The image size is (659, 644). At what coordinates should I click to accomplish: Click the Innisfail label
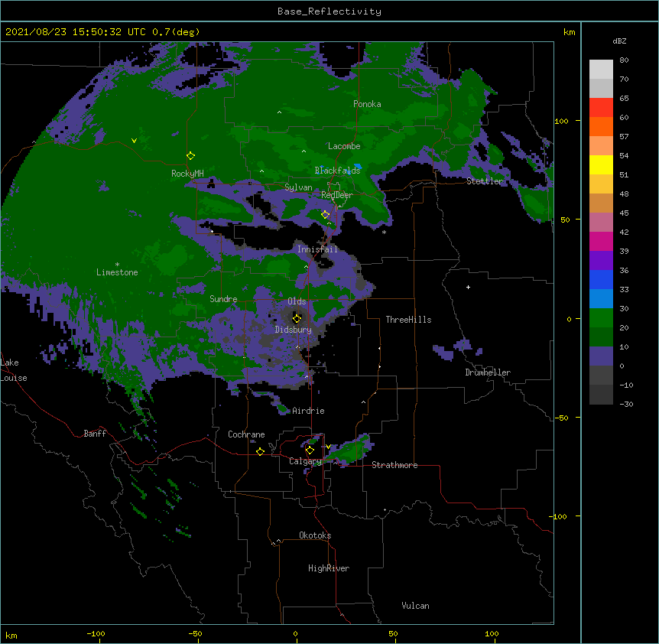tap(317, 249)
